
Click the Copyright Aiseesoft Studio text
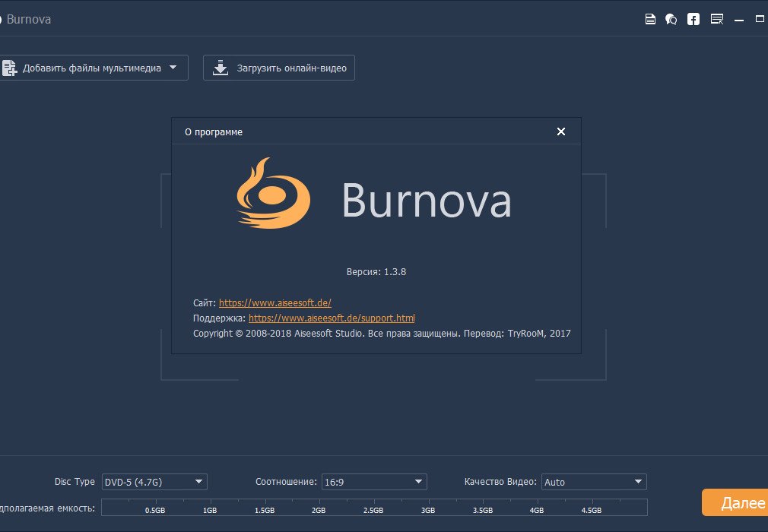(x=382, y=334)
